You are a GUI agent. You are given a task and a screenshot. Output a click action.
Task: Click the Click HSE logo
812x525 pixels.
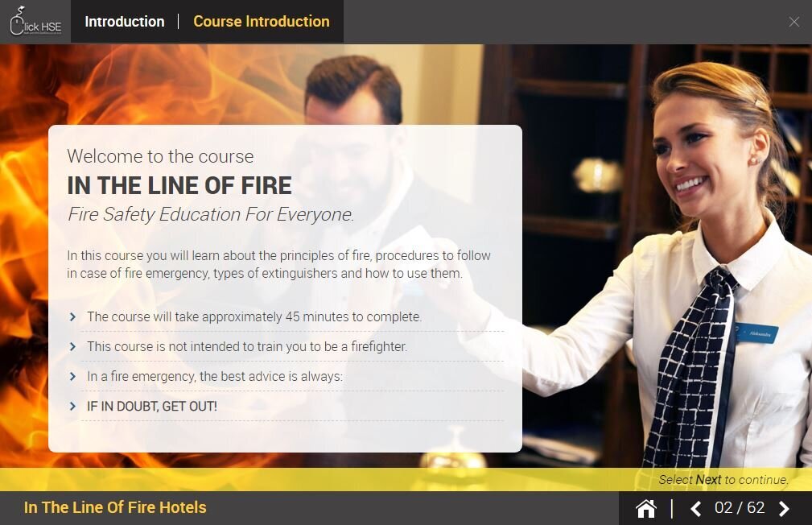click(35, 21)
